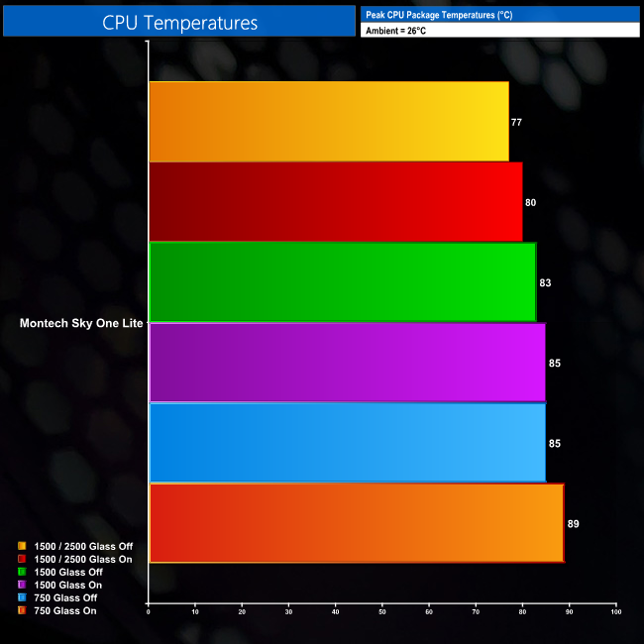
Task: Click the x-axis tick label '0'
Action: pyautogui.click(x=149, y=612)
